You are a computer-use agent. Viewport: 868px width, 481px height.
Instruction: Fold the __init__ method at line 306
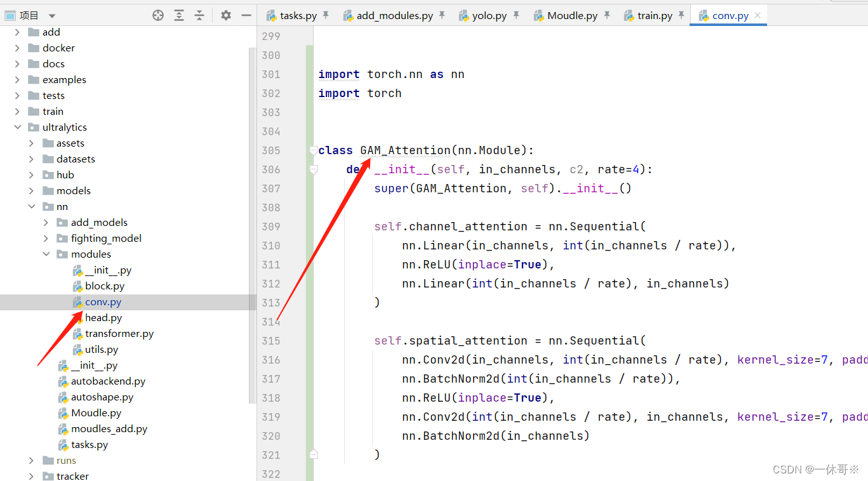(313, 169)
